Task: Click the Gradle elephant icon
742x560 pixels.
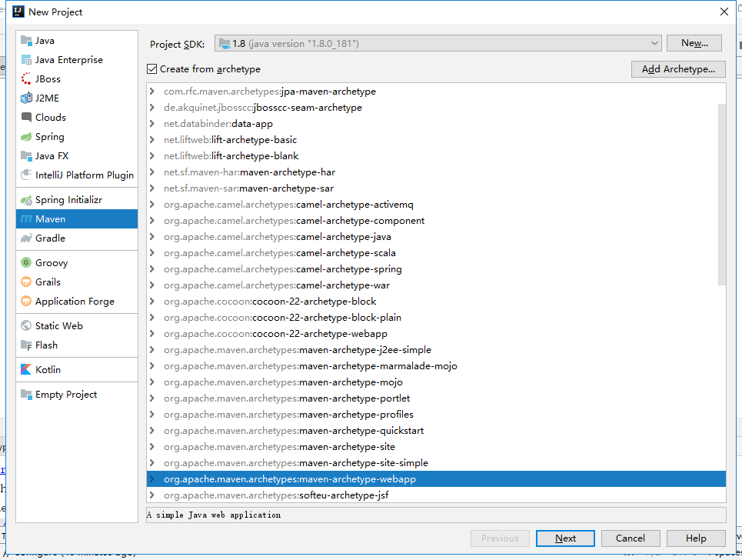Action: point(26,238)
